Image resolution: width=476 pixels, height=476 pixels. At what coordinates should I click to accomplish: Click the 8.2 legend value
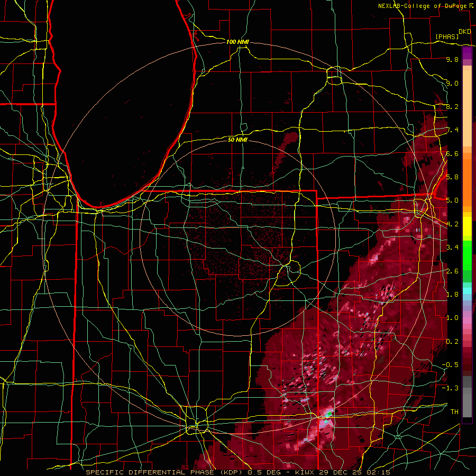coord(452,106)
